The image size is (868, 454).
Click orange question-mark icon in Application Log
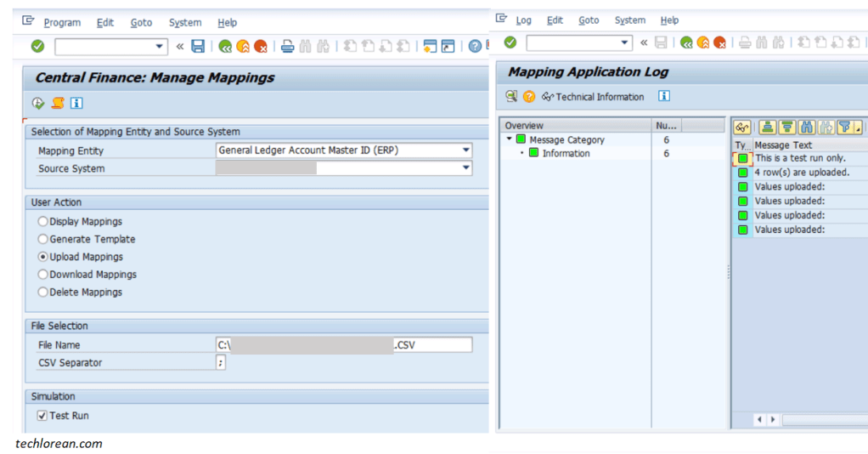529,96
